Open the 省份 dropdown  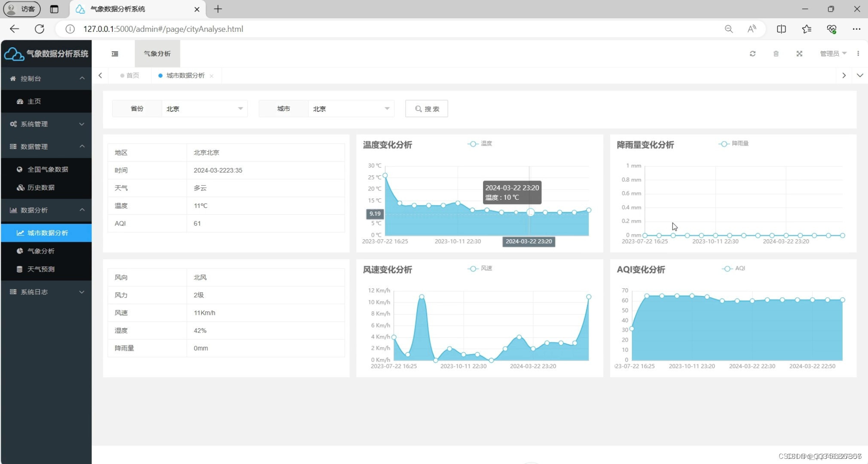click(x=204, y=109)
